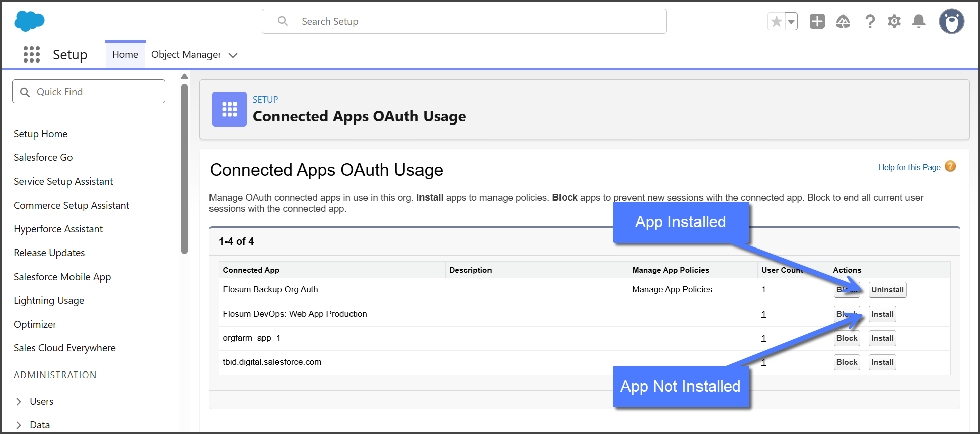980x434 pixels.
Task: Click the Salesforce cloud logo
Action: [29, 21]
